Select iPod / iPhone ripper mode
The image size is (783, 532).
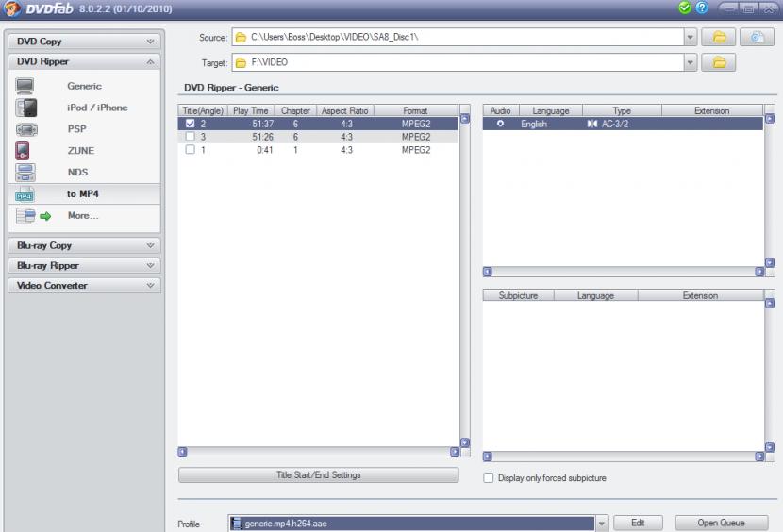[97, 108]
